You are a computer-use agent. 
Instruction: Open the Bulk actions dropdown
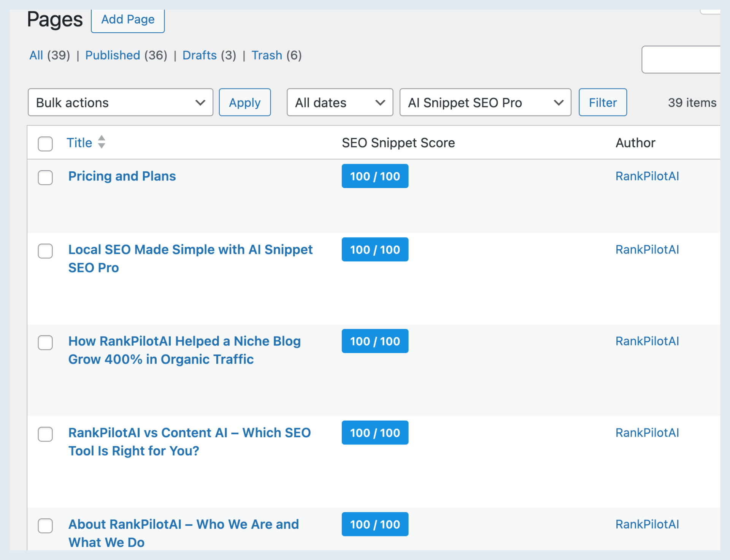[121, 102]
